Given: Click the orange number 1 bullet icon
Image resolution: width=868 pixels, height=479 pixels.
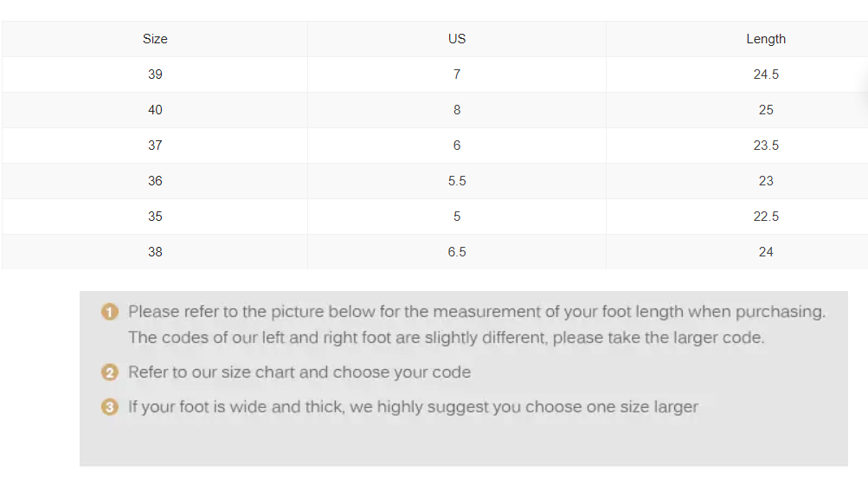Looking at the screenshot, I should pyautogui.click(x=110, y=312).
